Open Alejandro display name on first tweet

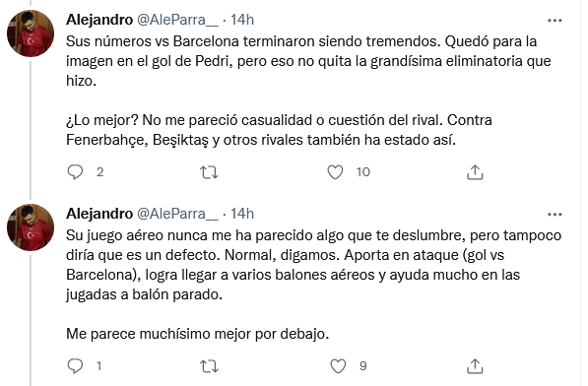99,20
